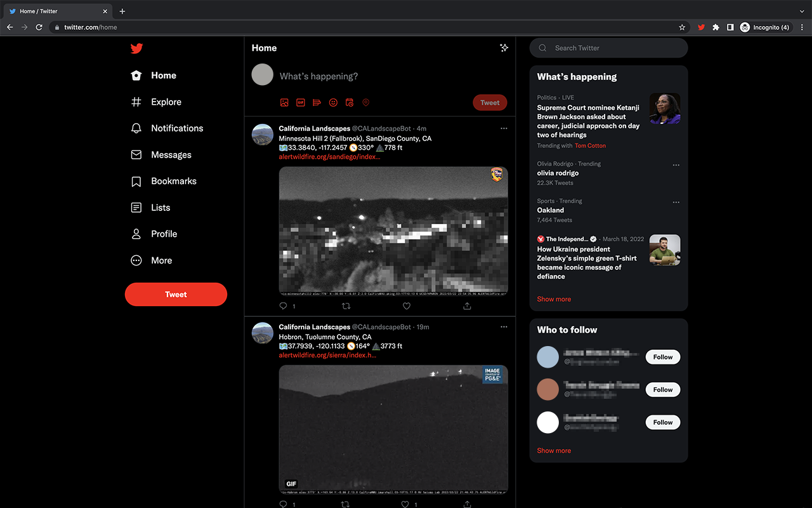Like the Minnesota Hill tweet
Viewport: 812px width, 508px height.
click(407, 306)
